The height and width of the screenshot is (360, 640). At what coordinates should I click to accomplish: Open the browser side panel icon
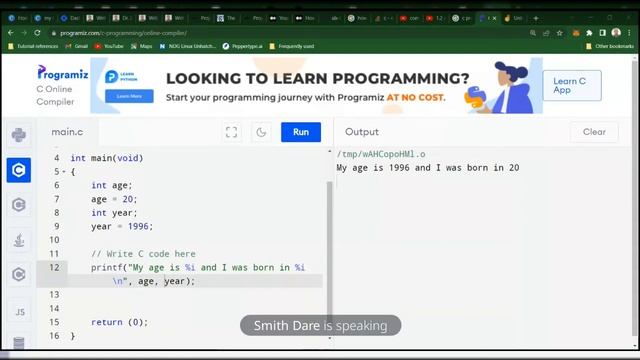tap(602, 33)
